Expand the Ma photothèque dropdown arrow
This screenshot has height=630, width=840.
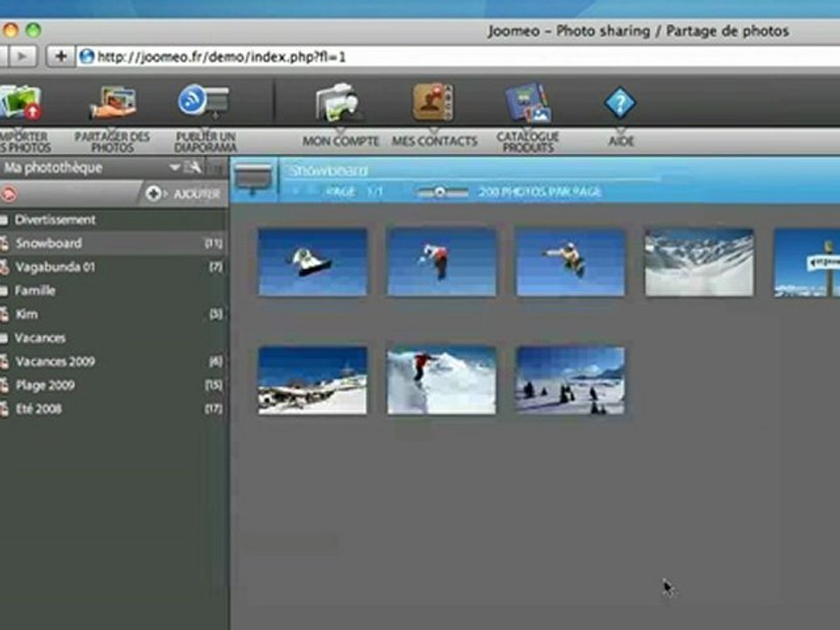(175, 168)
